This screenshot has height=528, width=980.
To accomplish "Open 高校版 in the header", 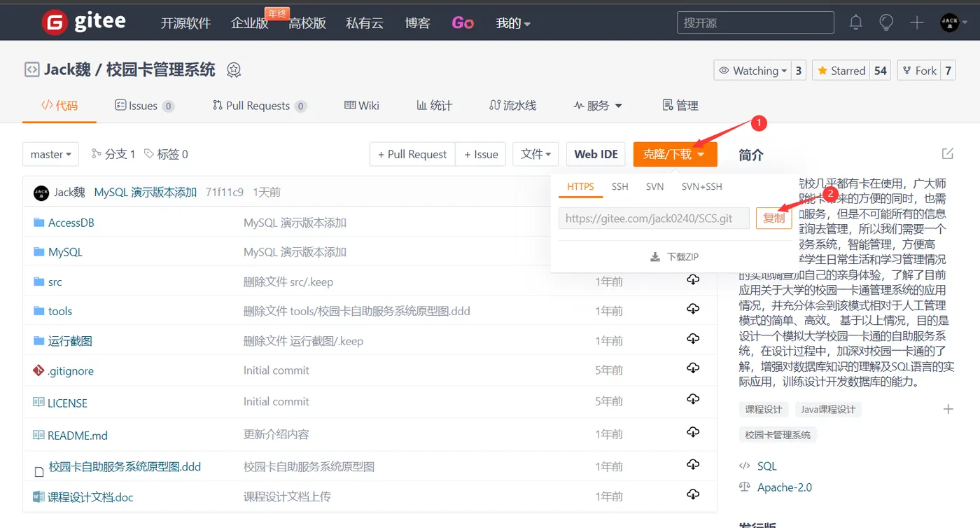I will tap(307, 23).
